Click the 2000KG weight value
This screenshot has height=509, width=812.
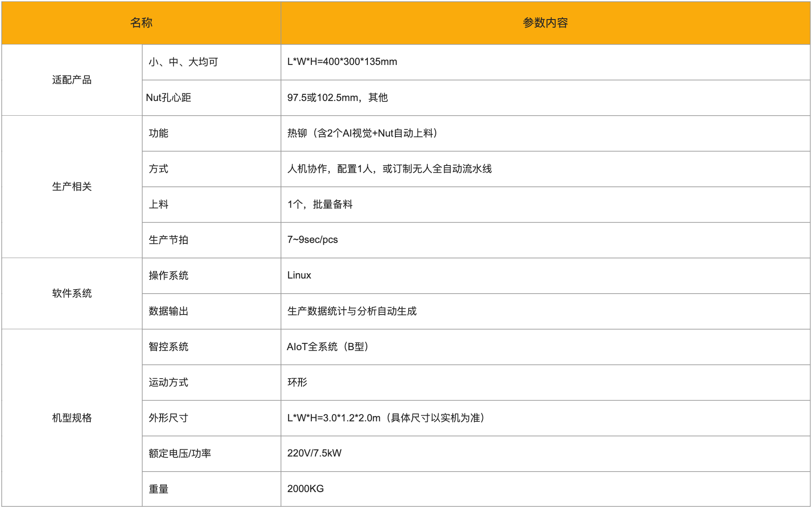305,489
